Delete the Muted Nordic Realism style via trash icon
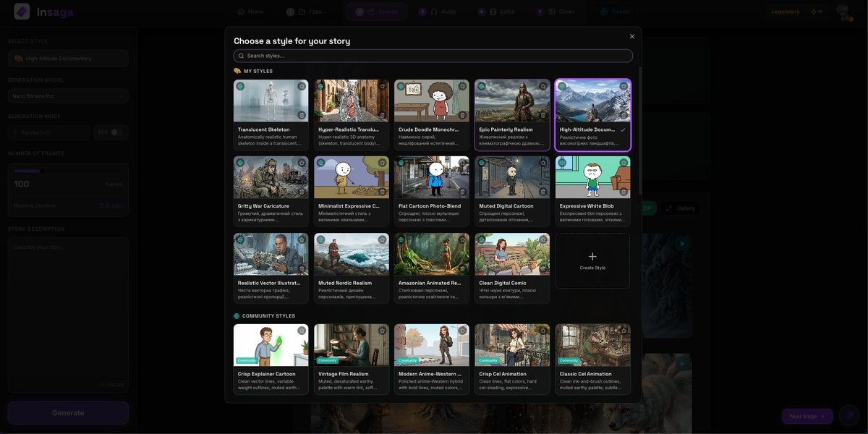Screen dimensions: 868x434 382,268
